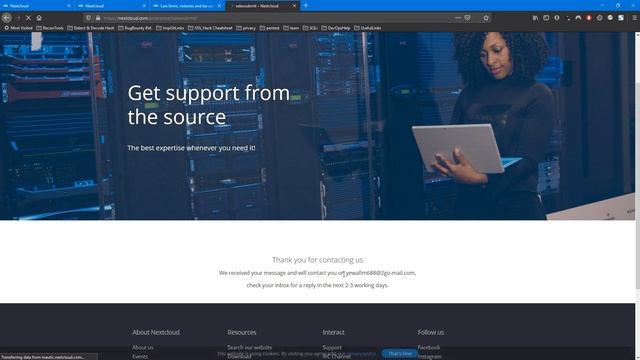Switch to the Law firms, notaries tab
This screenshot has height=360, width=640.
pyautogui.click(x=187, y=6)
